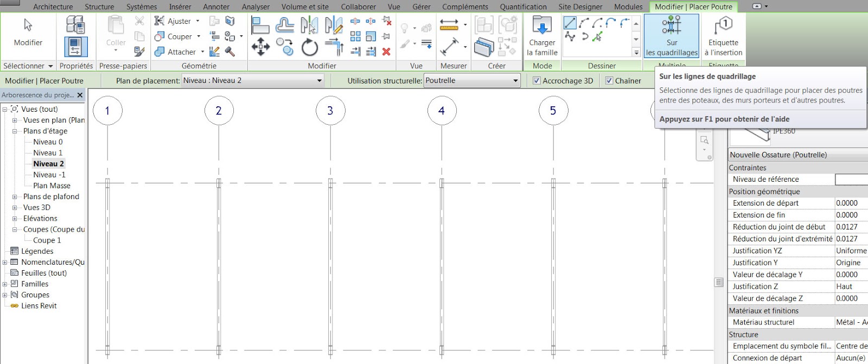Select the Line draw tool
The image size is (868, 364).
[x=570, y=23]
